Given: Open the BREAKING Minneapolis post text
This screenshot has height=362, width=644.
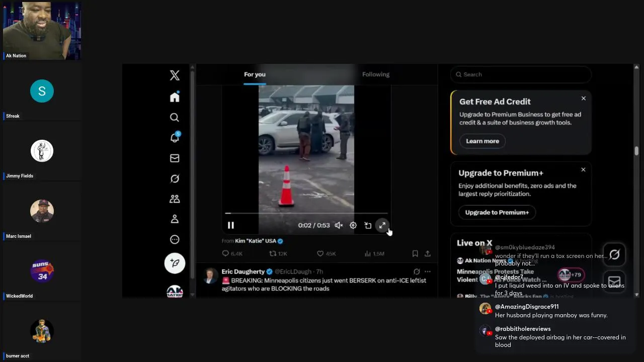Looking at the screenshot, I should 324,285.
